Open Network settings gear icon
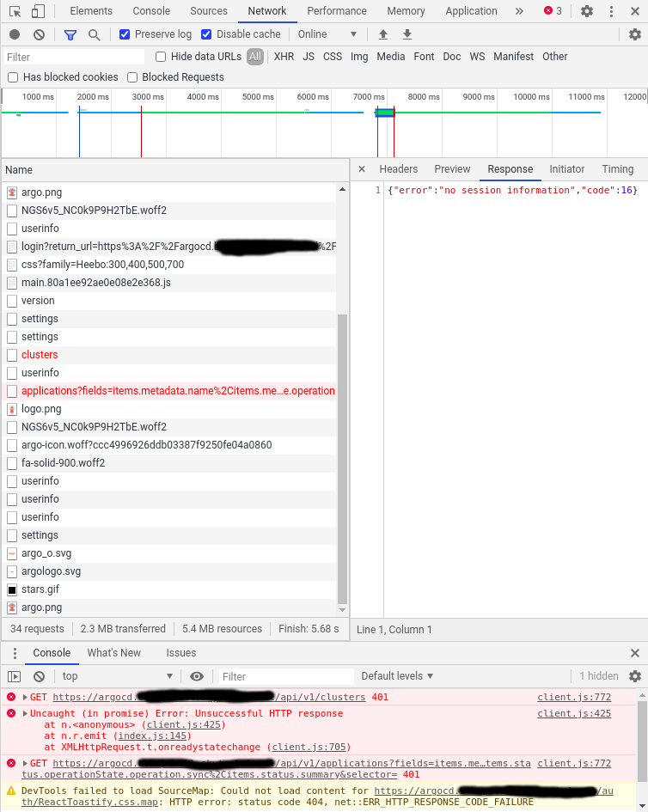648x812 pixels. tap(634, 34)
